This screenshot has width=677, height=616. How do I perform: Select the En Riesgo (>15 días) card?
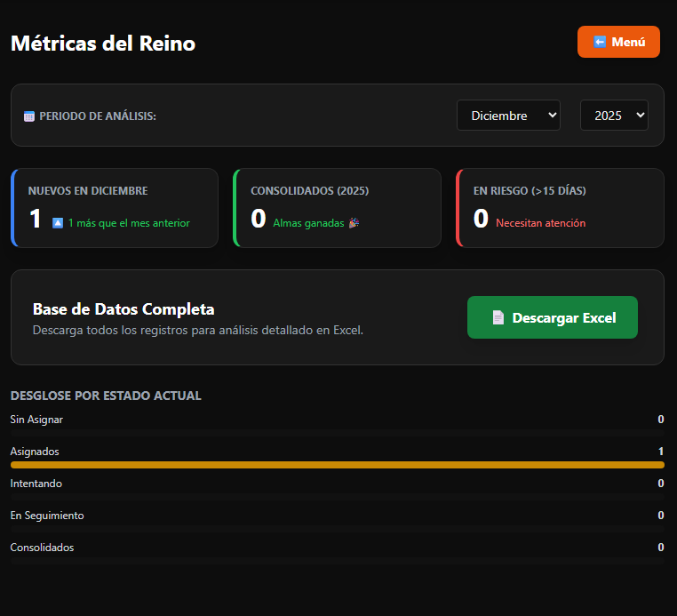(560, 208)
